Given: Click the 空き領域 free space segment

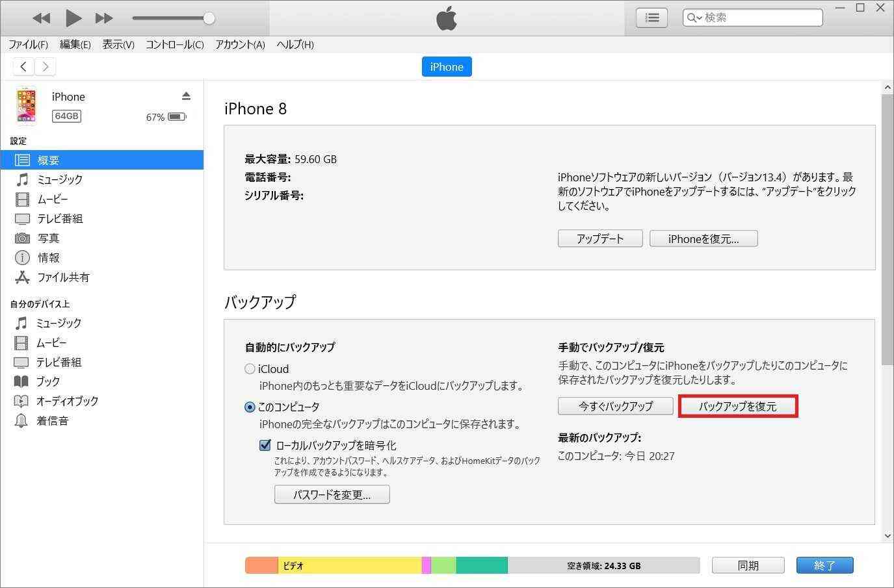Looking at the screenshot, I should click(x=603, y=565).
